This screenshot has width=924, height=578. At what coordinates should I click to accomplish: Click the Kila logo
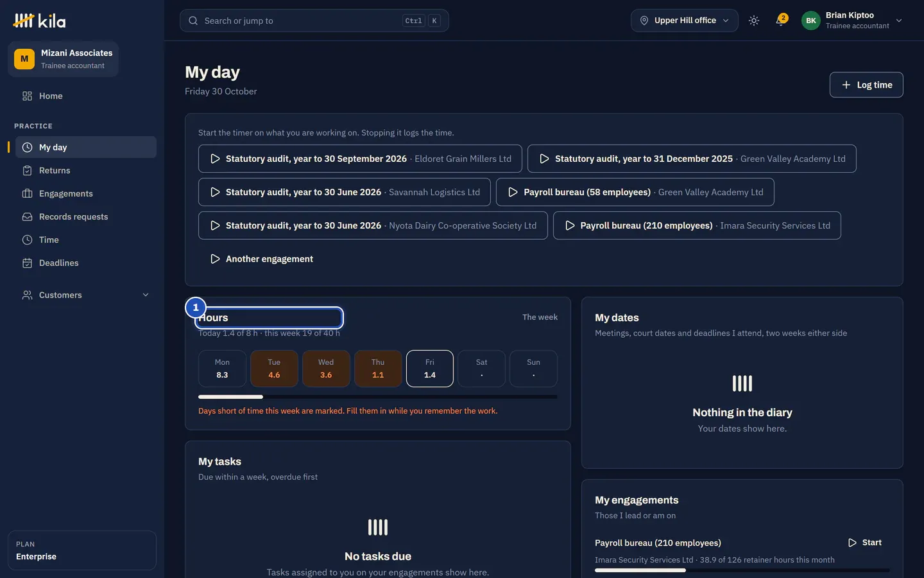point(39,21)
